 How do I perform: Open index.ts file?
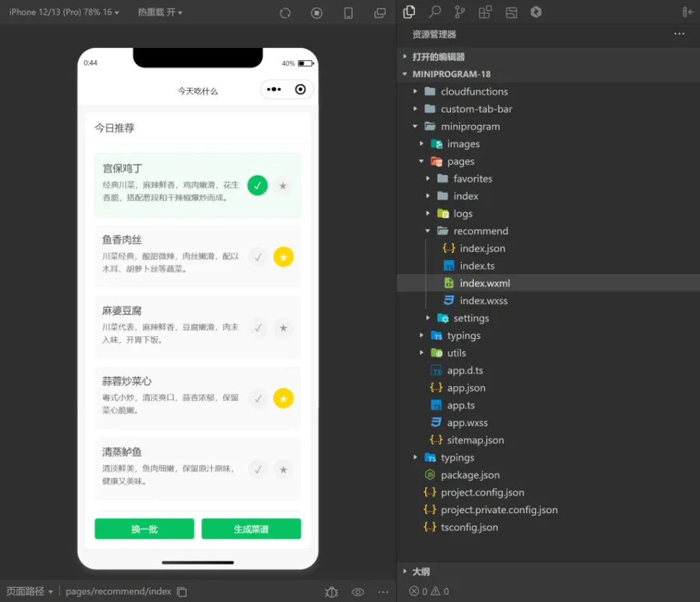point(548,266)
